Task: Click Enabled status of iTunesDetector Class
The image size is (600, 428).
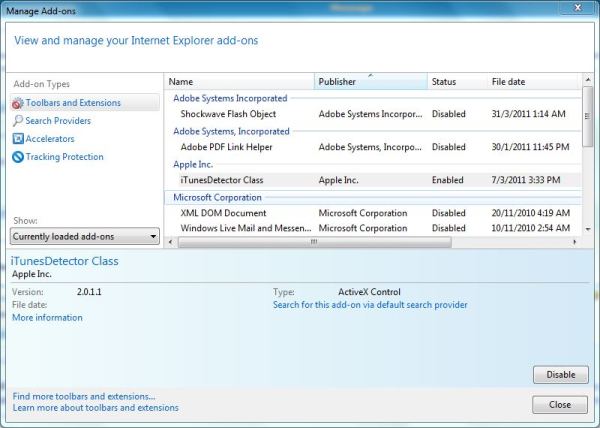Action: click(447, 180)
